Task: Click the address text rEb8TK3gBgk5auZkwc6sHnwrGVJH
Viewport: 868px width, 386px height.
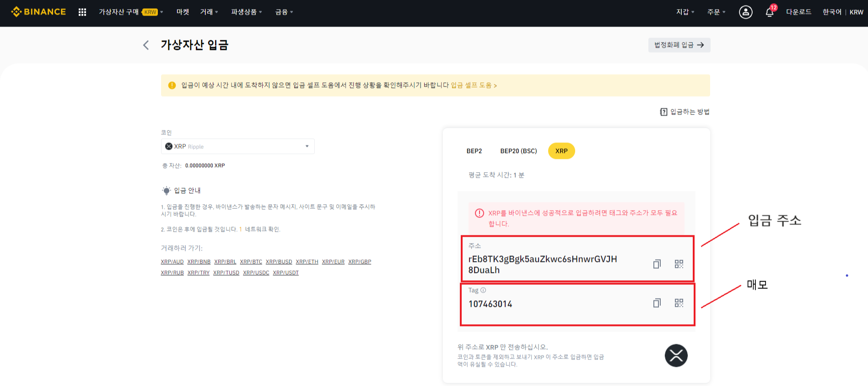Action: tap(543, 259)
